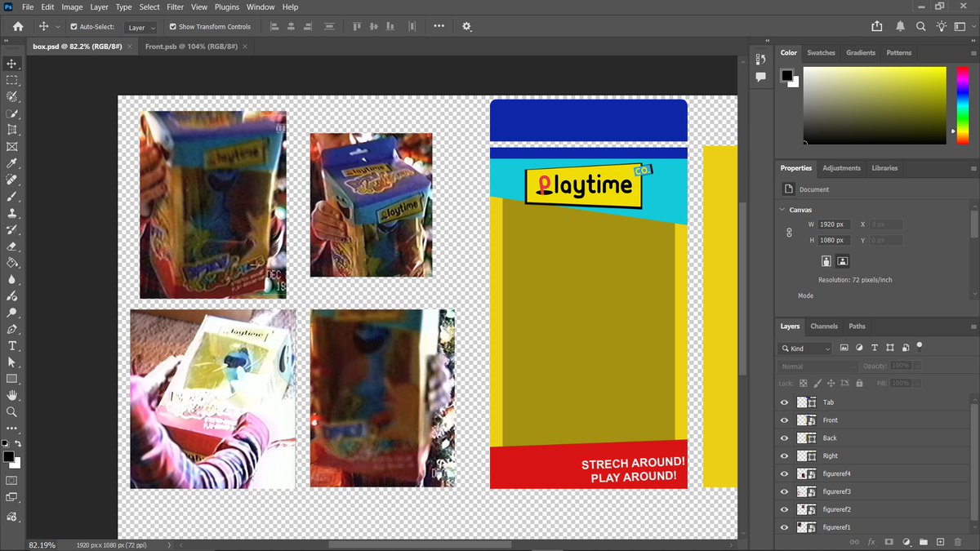Hide the Right layer
The height and width of the screenshot is (551, 980).
pyautogui.click(x=784, y=456)
